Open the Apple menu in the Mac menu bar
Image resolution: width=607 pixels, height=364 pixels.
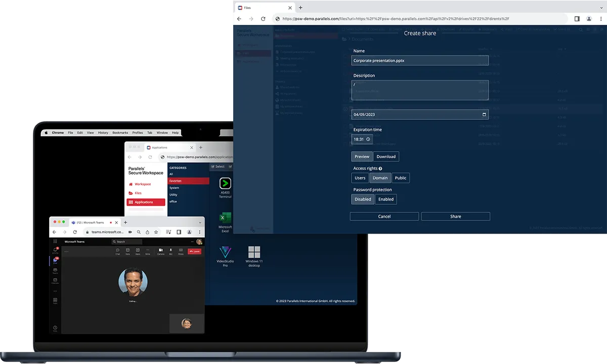click(x=46, y=132)
